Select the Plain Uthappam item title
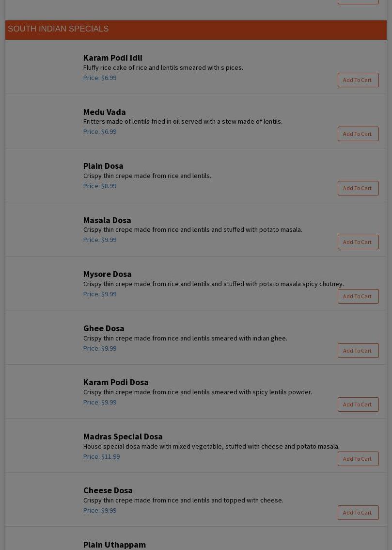The width and height of the screenshot is (392, 550). (x=114, y=545)
